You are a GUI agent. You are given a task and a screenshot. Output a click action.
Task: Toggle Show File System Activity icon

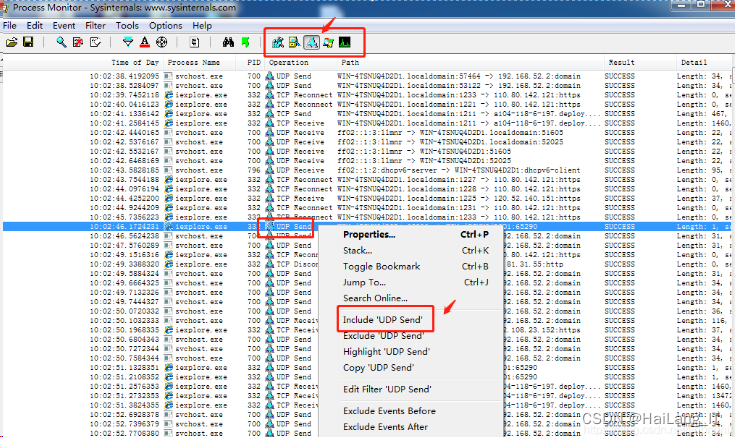(x=294, y=43)
